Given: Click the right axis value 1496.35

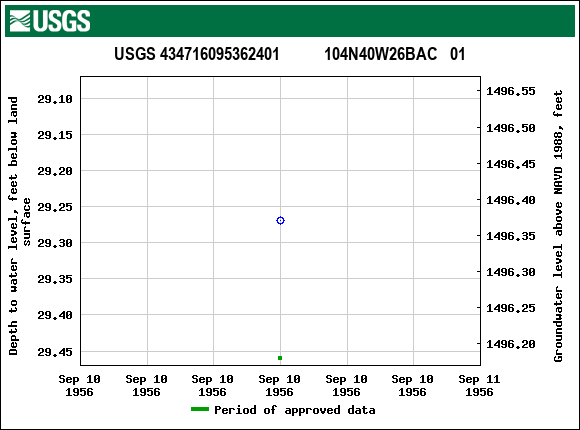Looking at the screenshot, I should click(510, 236).
